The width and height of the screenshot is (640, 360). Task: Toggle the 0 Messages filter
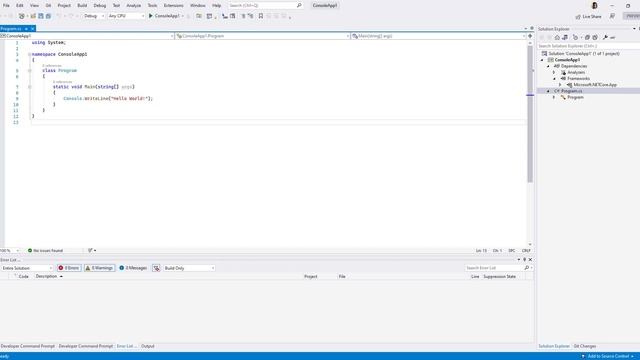133,268
